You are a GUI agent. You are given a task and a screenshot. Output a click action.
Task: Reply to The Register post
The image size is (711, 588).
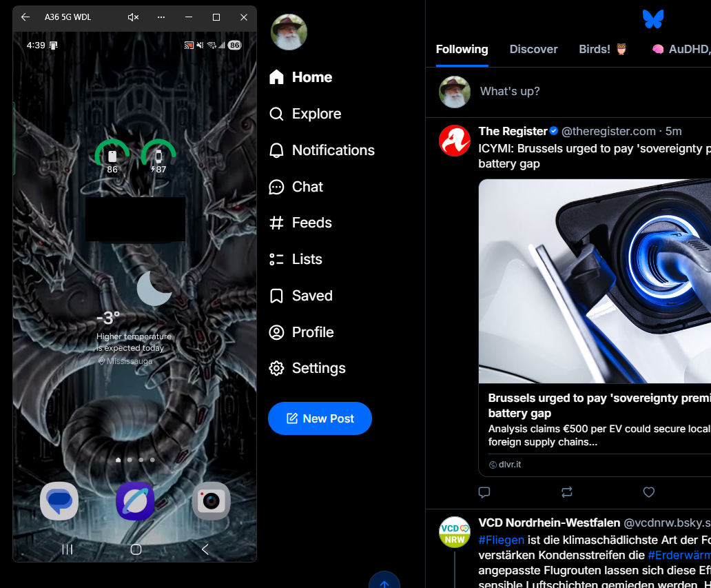484,492
